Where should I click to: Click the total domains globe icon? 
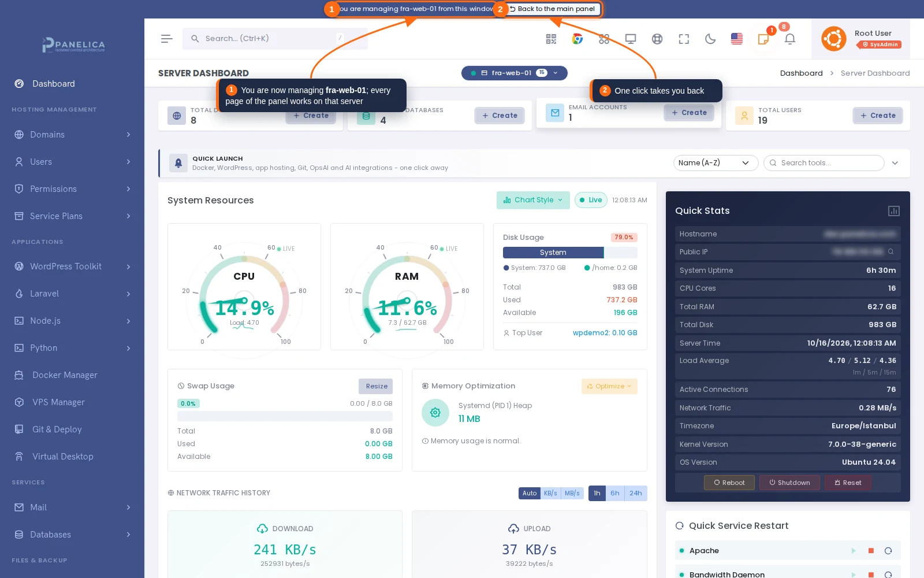tap(177, 116)
